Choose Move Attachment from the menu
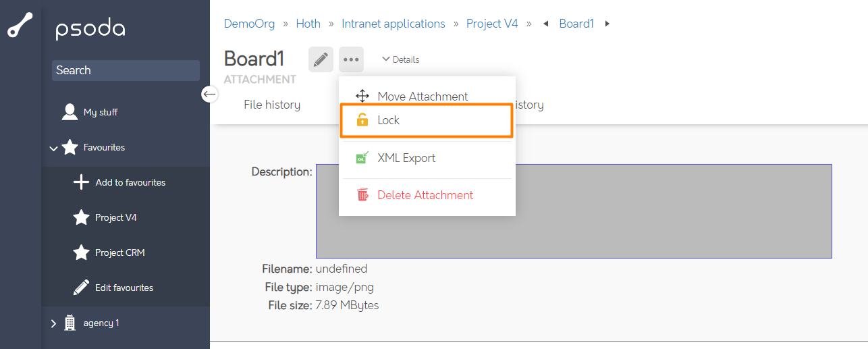 422,97
